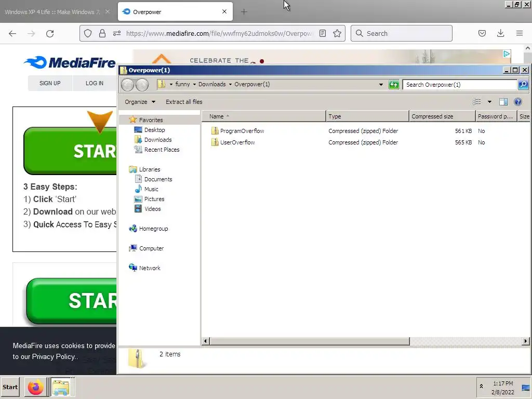Screen dimensions: 532x399
Task: Switch to the Windows XP 4 Life tab
Action: click(x=52, y=12)
